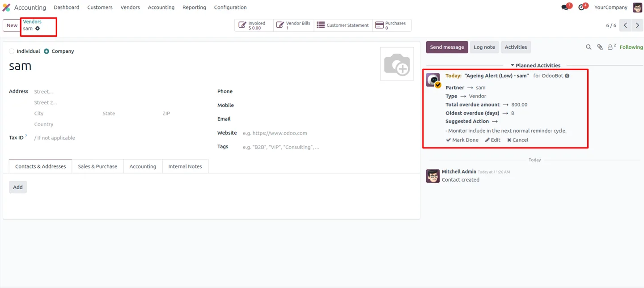
Task: Switch to the Accounting tab in the form
Action: [x=143, y=166]
